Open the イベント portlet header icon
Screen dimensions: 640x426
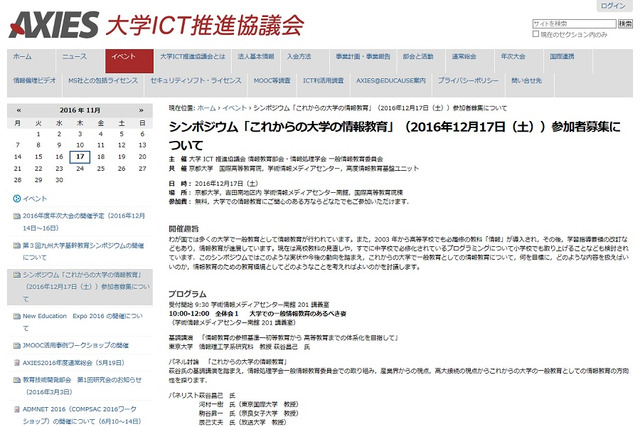17,199
